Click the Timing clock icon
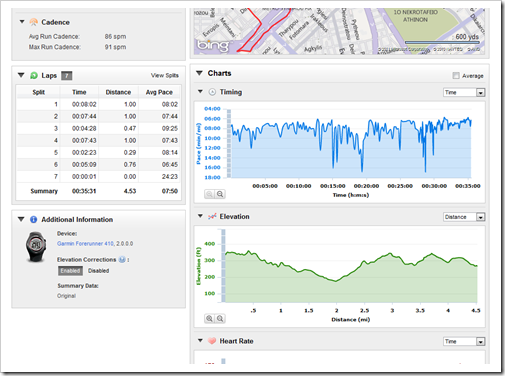This screenshot has height=376, width=505. [212, 92]
